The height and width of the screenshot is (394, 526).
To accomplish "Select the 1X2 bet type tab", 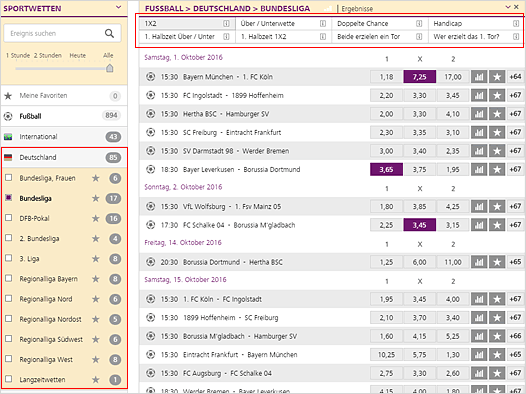I will pos(187,23).
